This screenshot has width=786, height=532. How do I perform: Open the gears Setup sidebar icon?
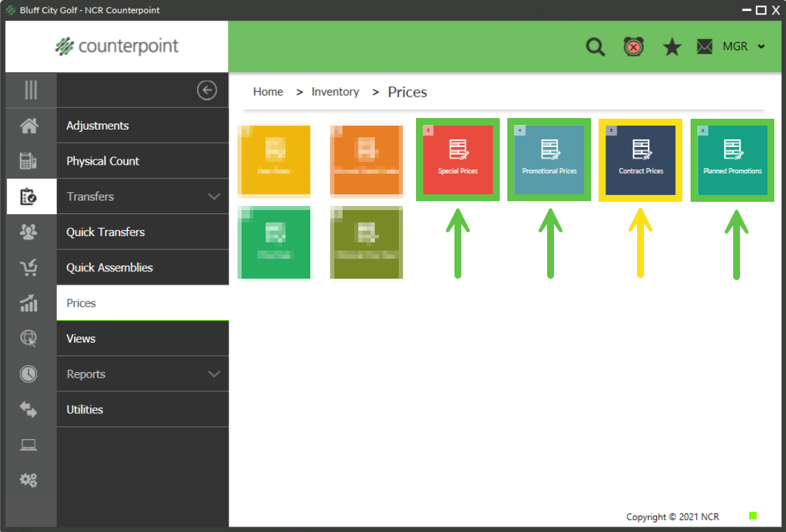(x=29, y=481)
